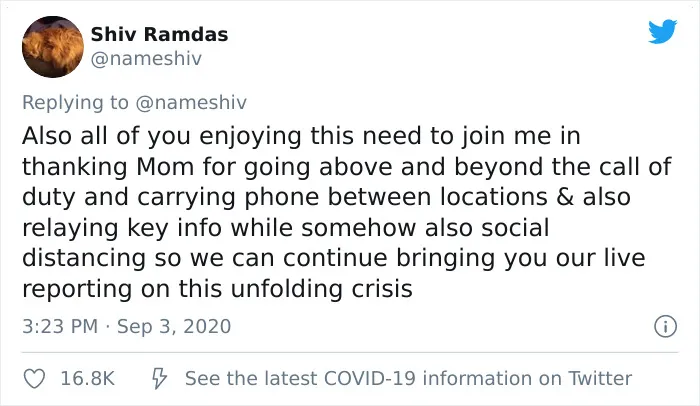Click the Twitter bird logo

point(662,32)
